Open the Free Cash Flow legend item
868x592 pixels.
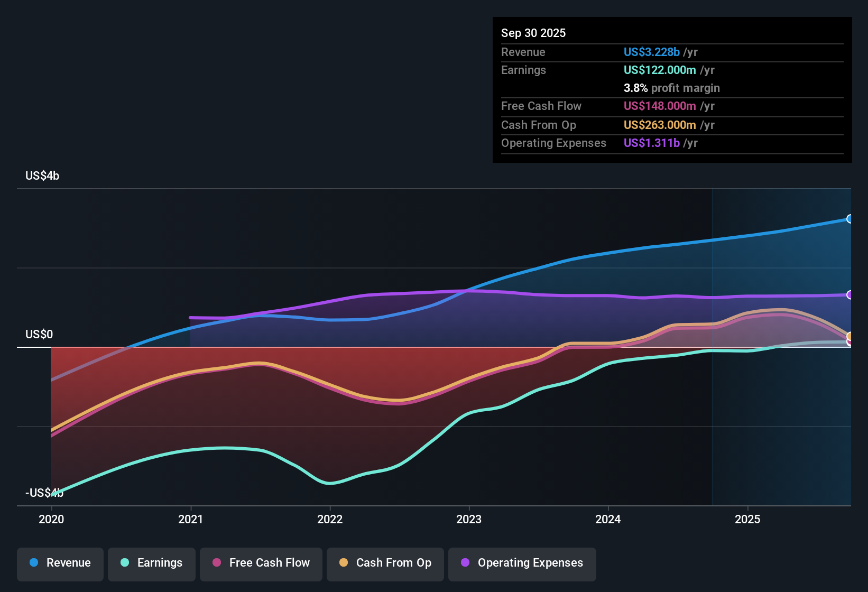[x=261, y=563]
